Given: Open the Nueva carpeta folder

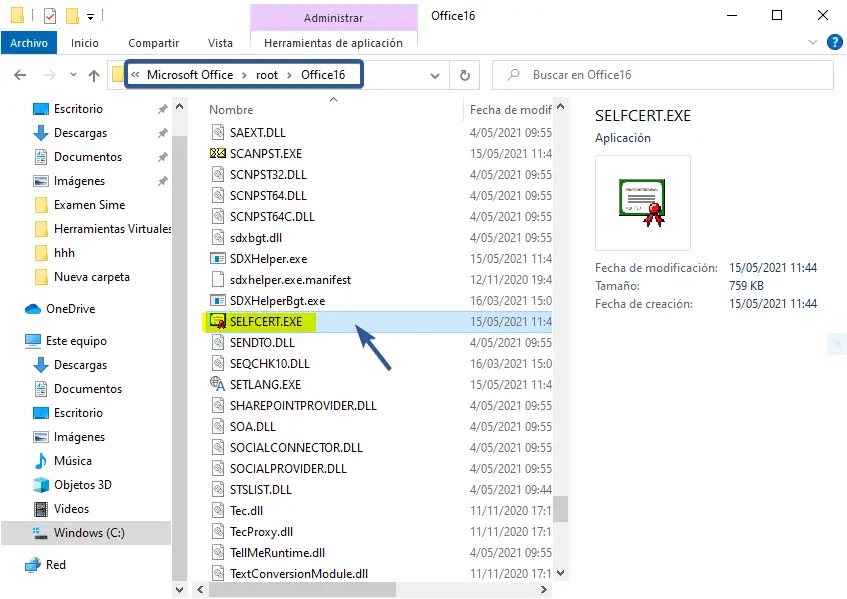Looking at the screenshot, I should (x=92, y=277).
